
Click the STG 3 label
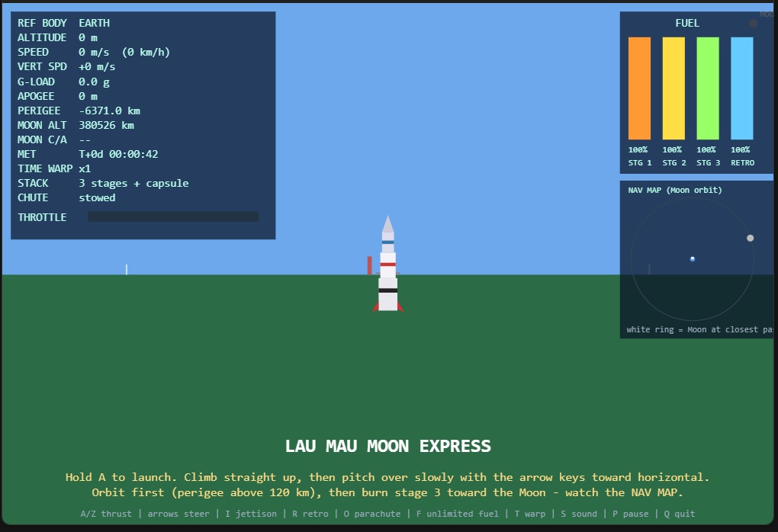coord(709,162)
